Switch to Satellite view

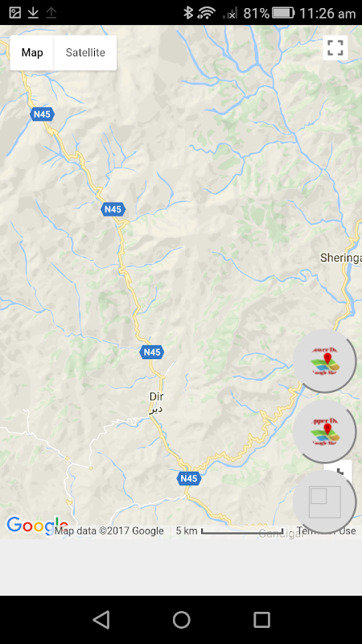point(85,52)
